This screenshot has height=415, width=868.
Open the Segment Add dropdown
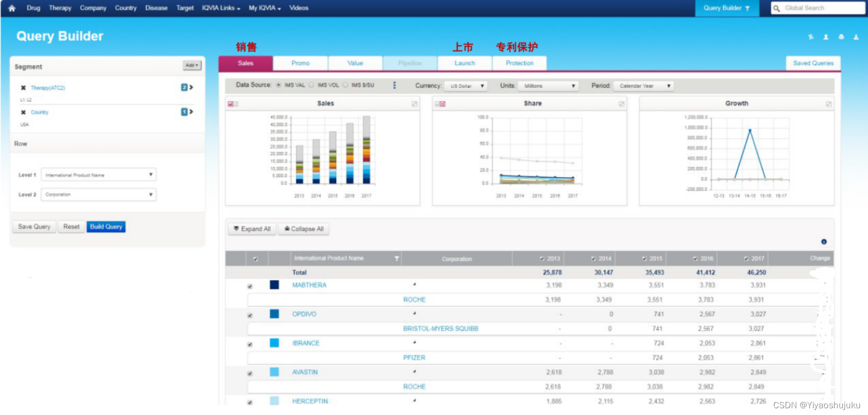click(x=192, y=65)
